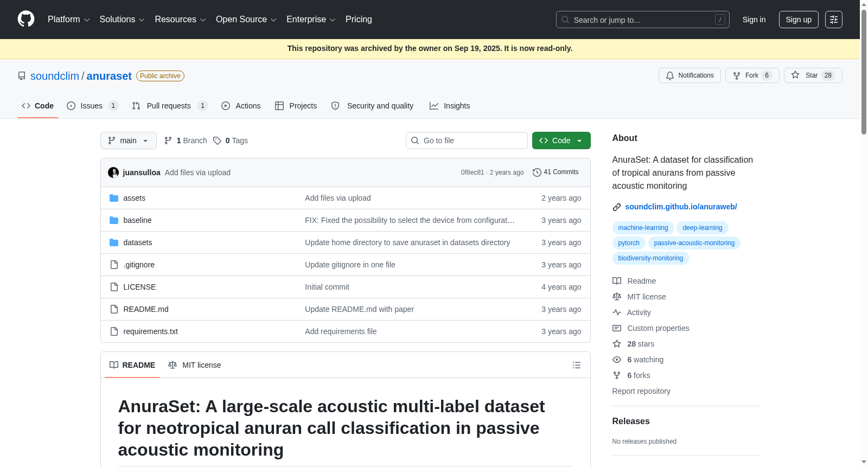The image size is (868, 467).
Task: Open the green Code dropdown button
Action: 561,140
